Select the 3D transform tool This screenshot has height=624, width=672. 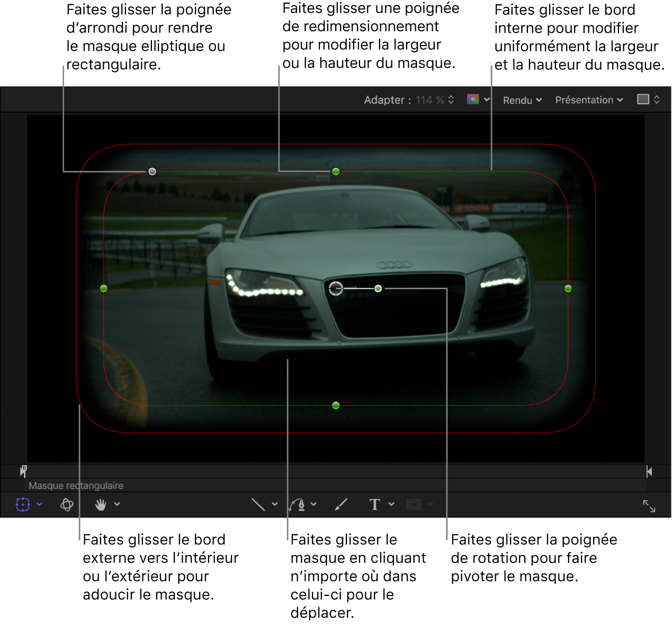coord(67,504)
